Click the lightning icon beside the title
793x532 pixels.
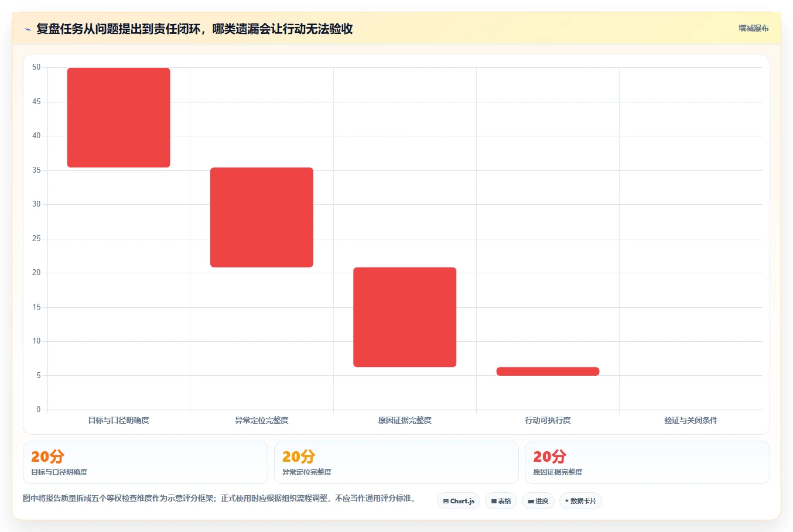click(28, 29)
